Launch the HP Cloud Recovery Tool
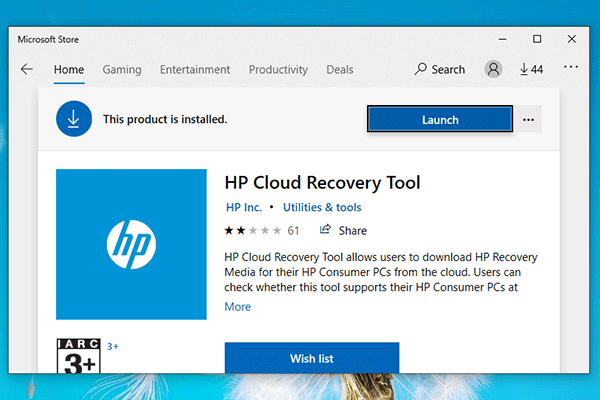This screenshot has height=400, width=600. click(x=440, y=119)
